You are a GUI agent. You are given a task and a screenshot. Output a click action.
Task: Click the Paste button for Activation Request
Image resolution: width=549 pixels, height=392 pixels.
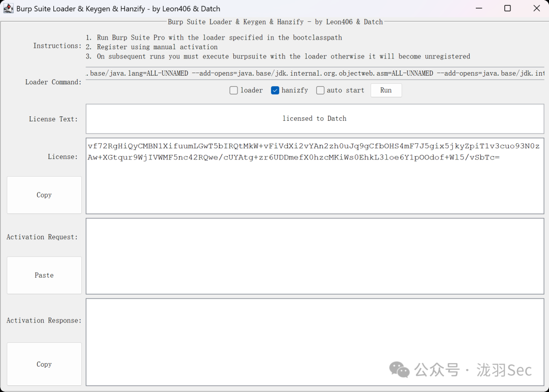(x=44, y=275)
